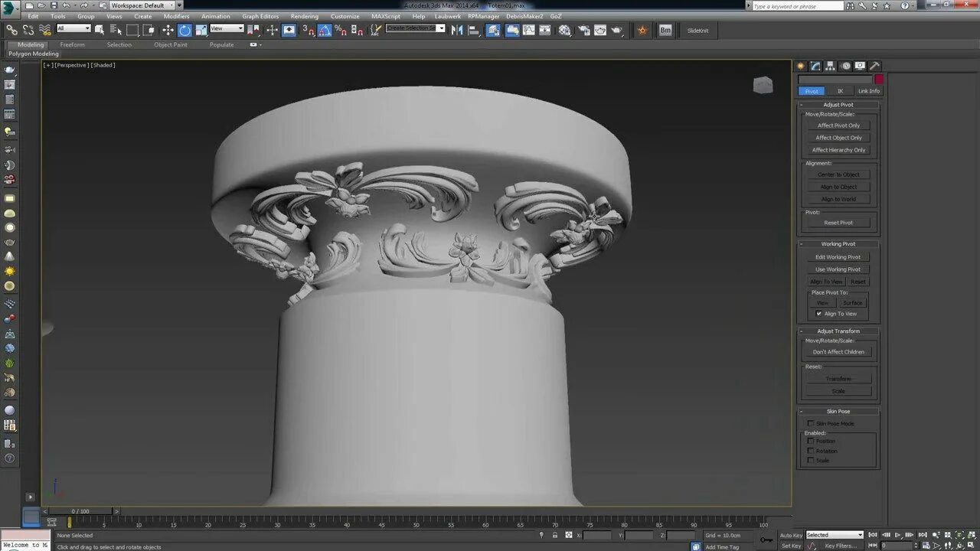Expand the reference coordinate View dropdown
Image resolution: width=980 pixels, height=551 pixels.
[x=227, y=28]
